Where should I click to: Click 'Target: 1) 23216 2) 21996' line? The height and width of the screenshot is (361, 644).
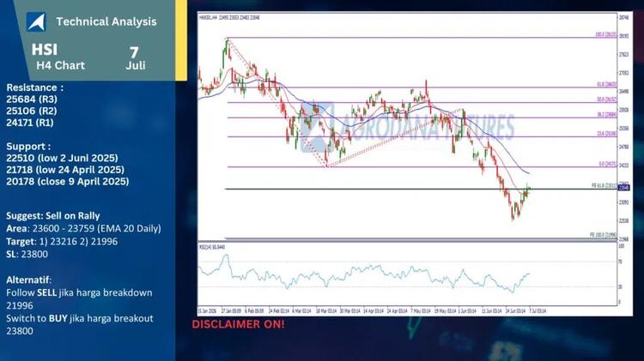pyautogui.click(x=62, y=241)
